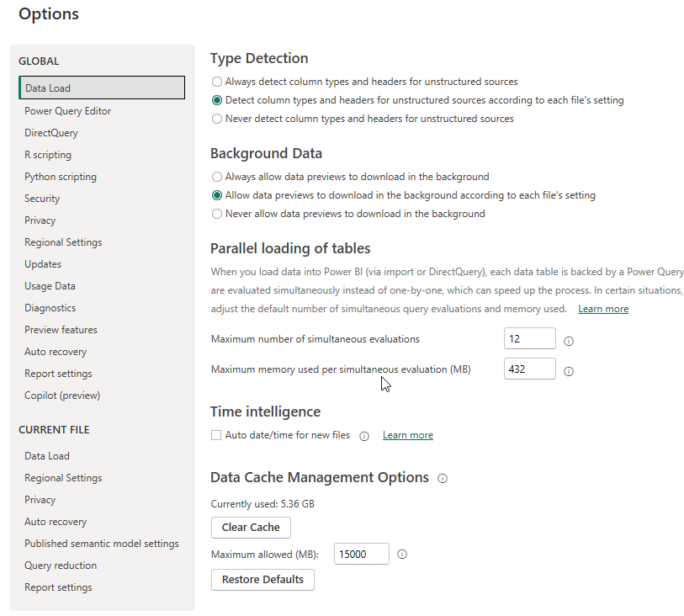Enable Auto date/time for new files

pyautogui.click(x=216, y=435)
